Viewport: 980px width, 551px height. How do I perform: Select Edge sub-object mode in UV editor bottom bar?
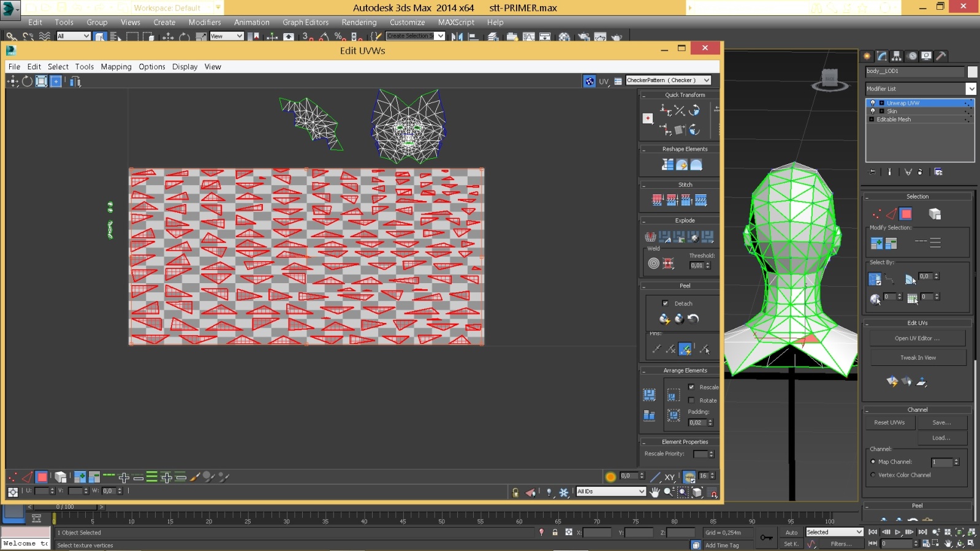[x=27, y=477]
